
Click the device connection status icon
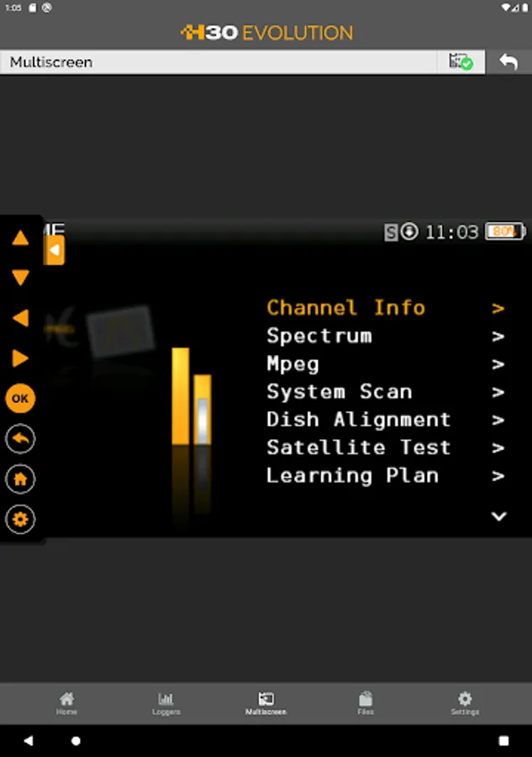461,61
